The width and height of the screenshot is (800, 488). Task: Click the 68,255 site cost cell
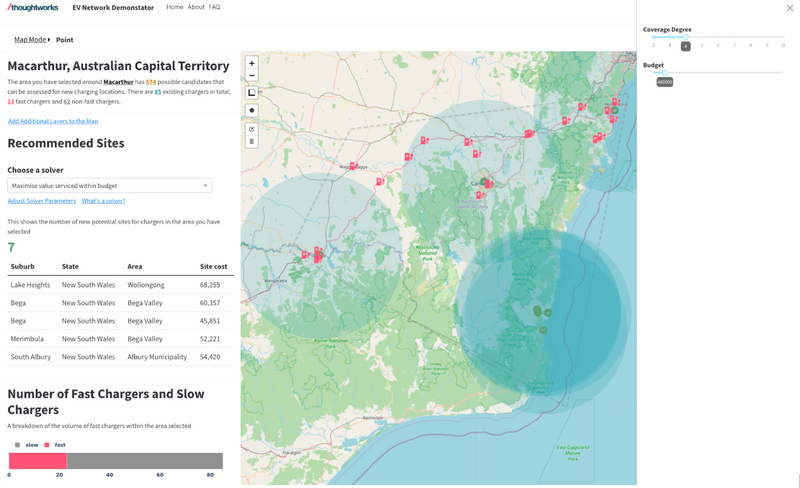click(210, 285)
